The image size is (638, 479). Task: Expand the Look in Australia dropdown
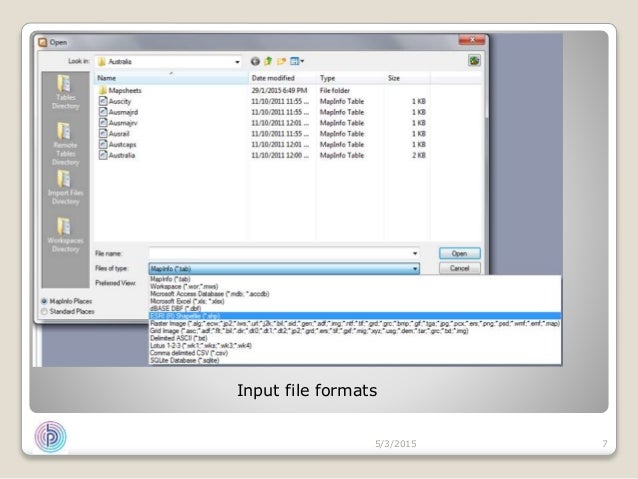(x=237, y=62)
